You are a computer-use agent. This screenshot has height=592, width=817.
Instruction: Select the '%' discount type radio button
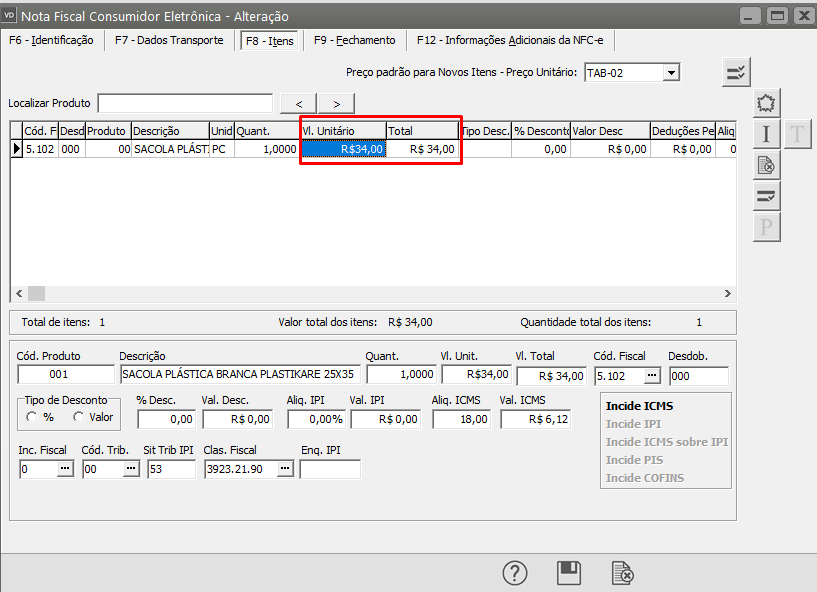(32, 417)
